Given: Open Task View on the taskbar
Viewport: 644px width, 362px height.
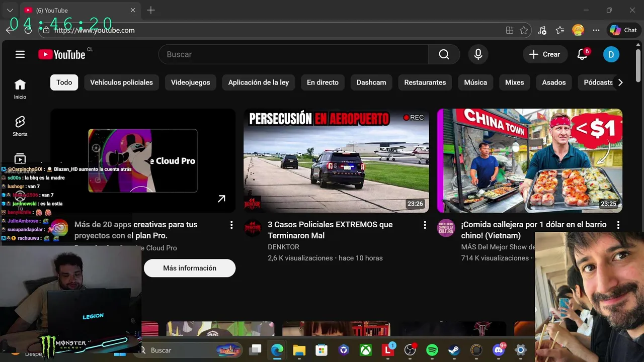Looking at the screenshot, I should click(256, 350).
